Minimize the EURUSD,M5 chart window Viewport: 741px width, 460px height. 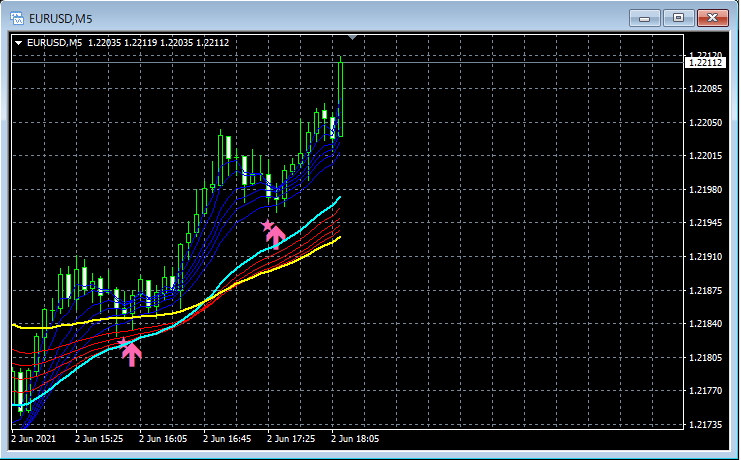[x=644, y=18]
